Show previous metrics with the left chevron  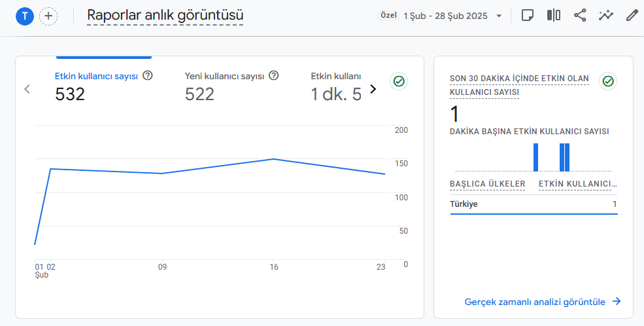(27, 89)
